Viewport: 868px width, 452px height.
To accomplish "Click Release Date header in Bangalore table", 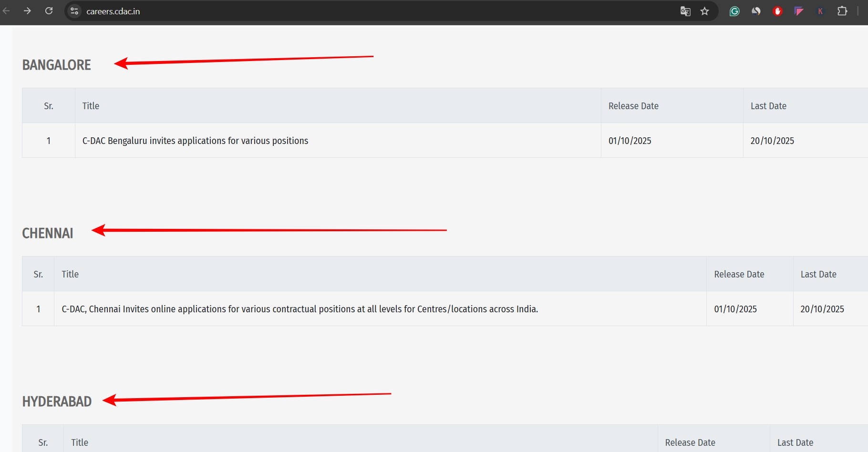I will (x=633, y=106).
